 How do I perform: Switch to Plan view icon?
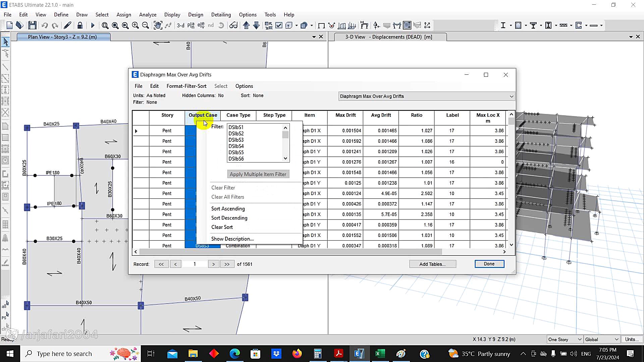coord(191,25)
